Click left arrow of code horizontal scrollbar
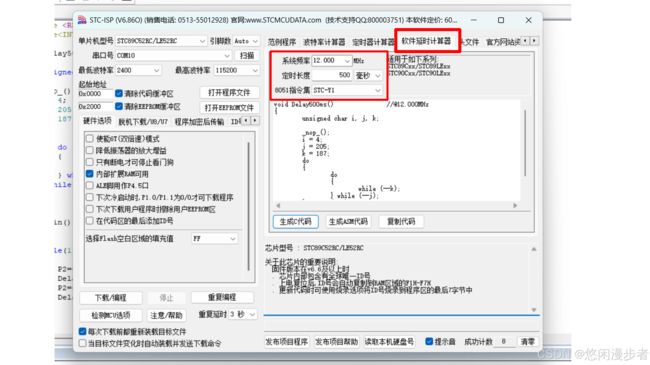 coord(278,205)
